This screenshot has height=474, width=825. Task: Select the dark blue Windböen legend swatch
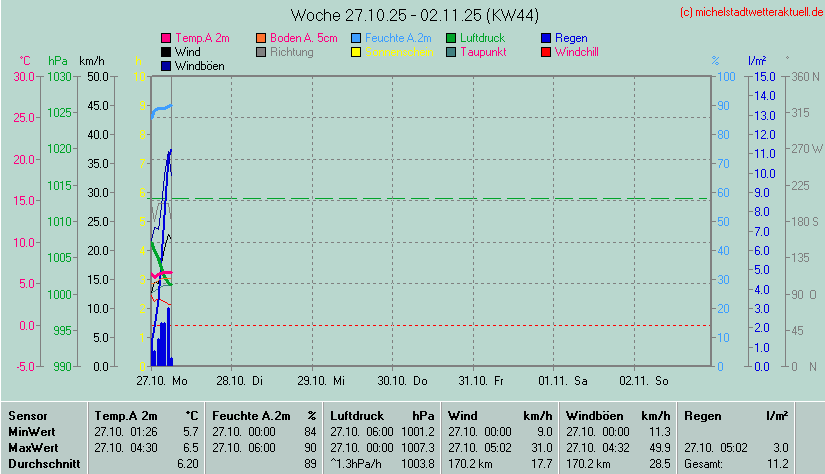166,65
